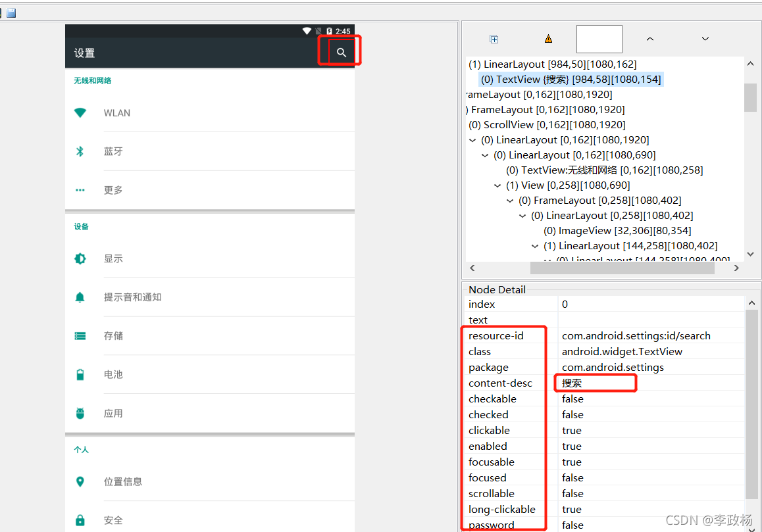Tap the search magnifier in the Settings header
This screenshot has width=762, height=532.
[x=342, y=53]
